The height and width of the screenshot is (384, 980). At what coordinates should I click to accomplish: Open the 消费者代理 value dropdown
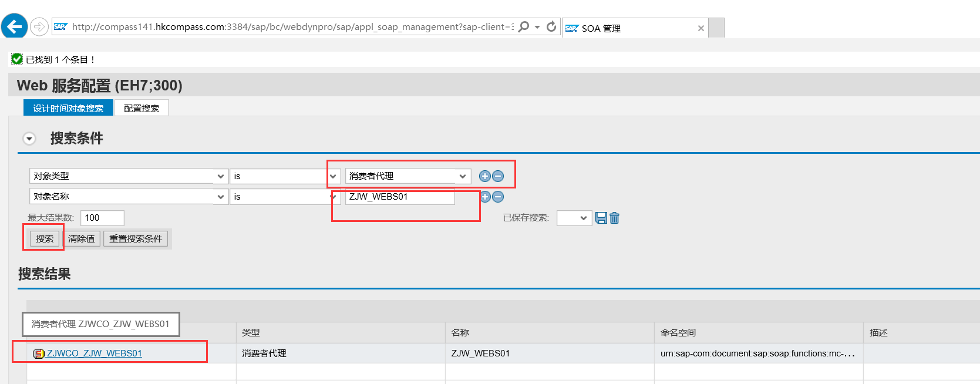(463, 176)
